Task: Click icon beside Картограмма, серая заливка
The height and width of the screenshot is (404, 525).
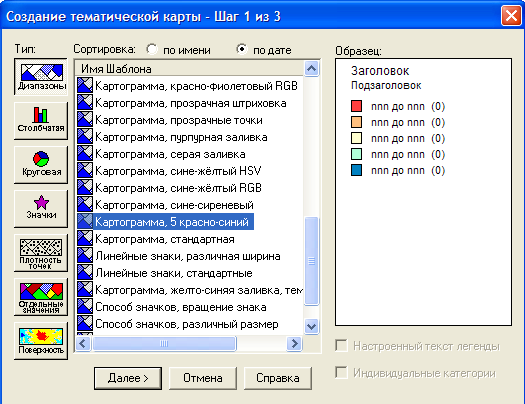Action: 85,154
